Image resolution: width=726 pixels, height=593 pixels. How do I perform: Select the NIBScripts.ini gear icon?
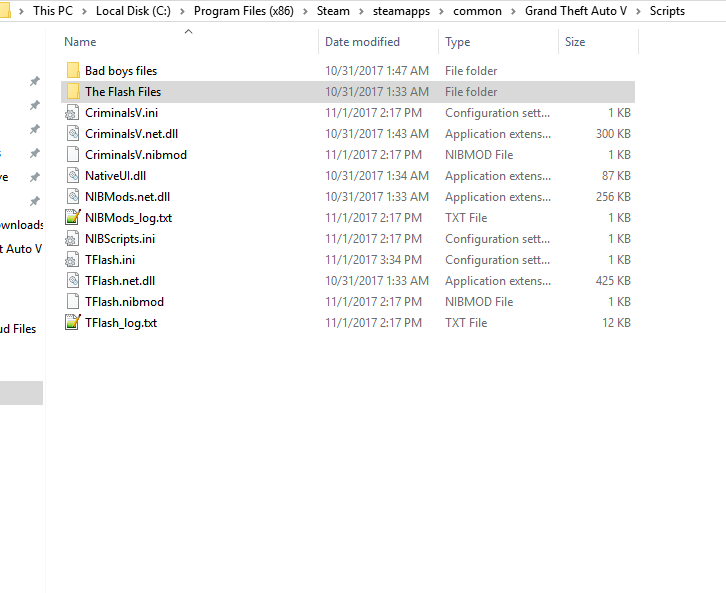72,238
